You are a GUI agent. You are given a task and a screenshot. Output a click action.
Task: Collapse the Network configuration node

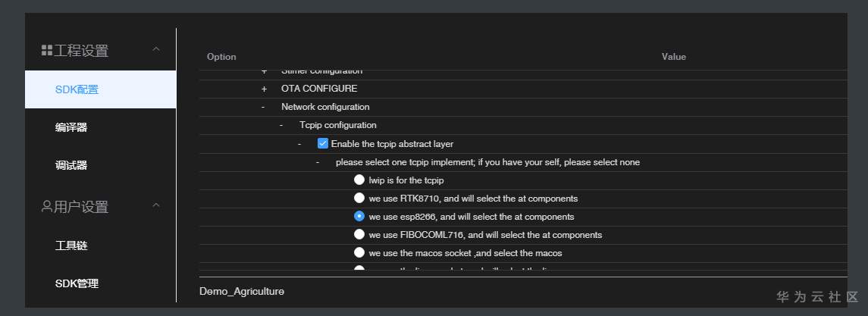(264, 107)
